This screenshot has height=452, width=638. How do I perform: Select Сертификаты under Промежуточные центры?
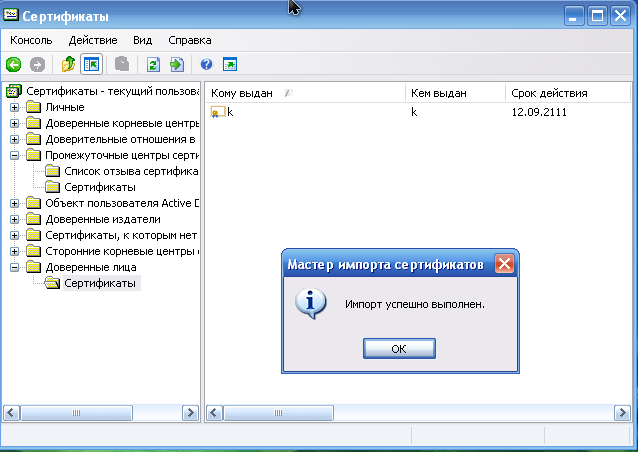pos(100,187)
